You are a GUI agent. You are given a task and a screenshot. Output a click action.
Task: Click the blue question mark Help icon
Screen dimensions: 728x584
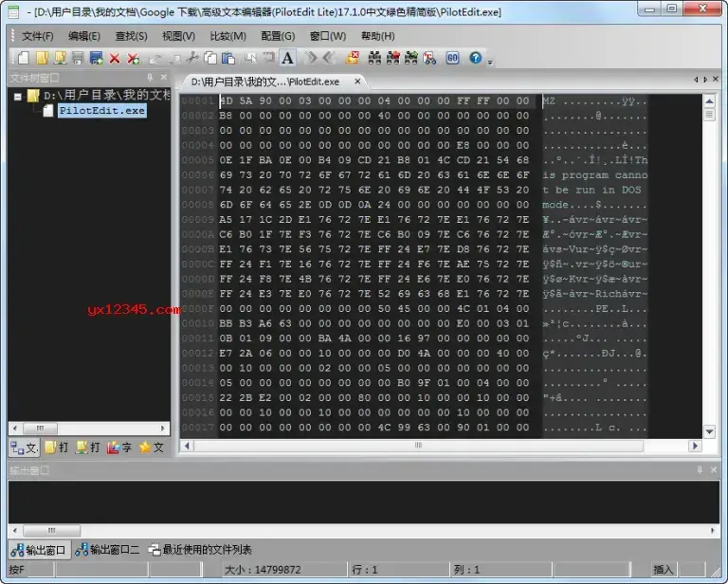tap(476, 58)
